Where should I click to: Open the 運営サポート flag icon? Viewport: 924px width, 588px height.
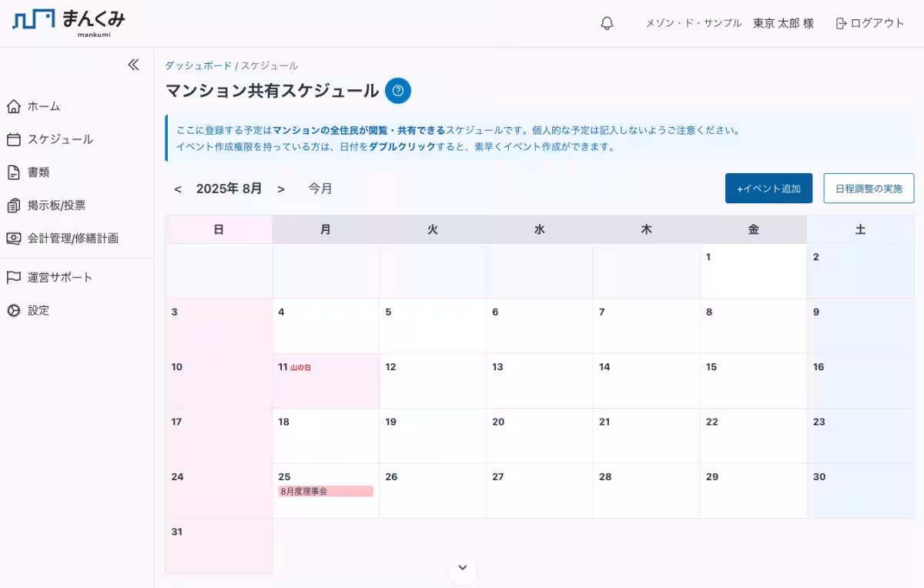(12, 277)
